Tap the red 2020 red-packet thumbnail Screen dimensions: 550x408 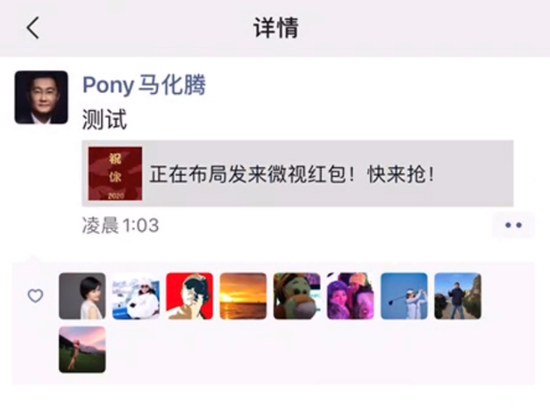point(115,174)
